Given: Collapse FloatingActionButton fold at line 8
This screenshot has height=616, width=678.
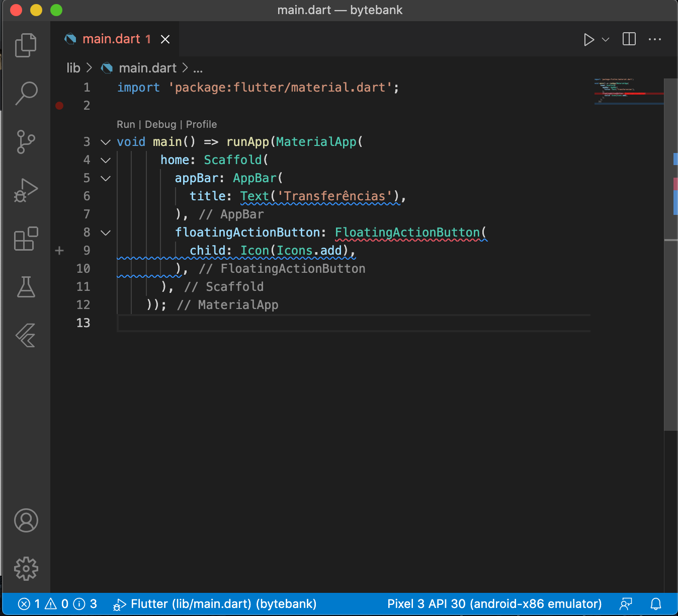Looking at the screenshot, I should [x=106, y=233].
